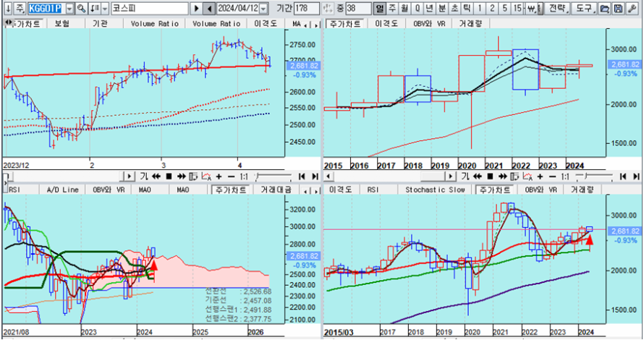The height and width of the screenshot is (340, 644).
Task: Click rewind icon in left chart control bar
Action: point(156,177)
